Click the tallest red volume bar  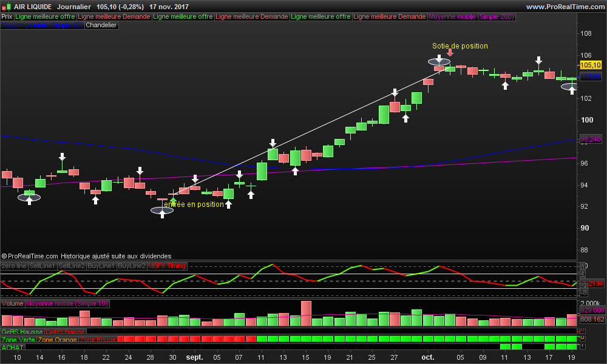coord(306,314)
